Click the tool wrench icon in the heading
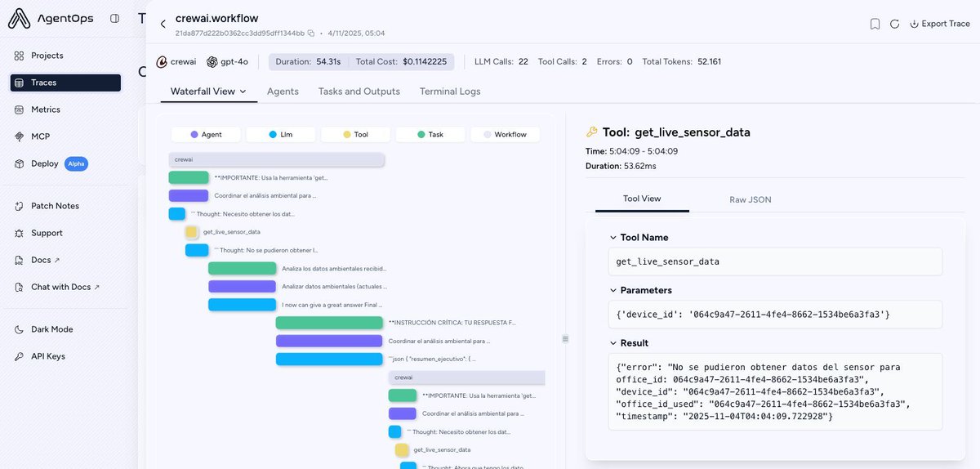The image size is (980, 469). coord(592,132)
